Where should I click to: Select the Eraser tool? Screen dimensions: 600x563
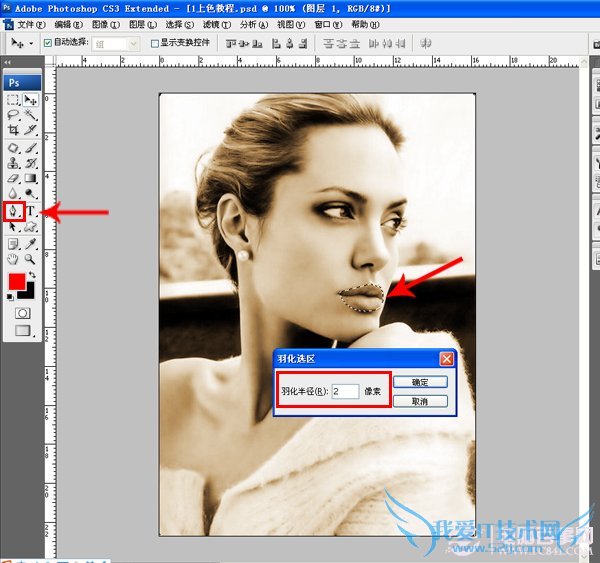pyautogui.click(x=14, y=179)
